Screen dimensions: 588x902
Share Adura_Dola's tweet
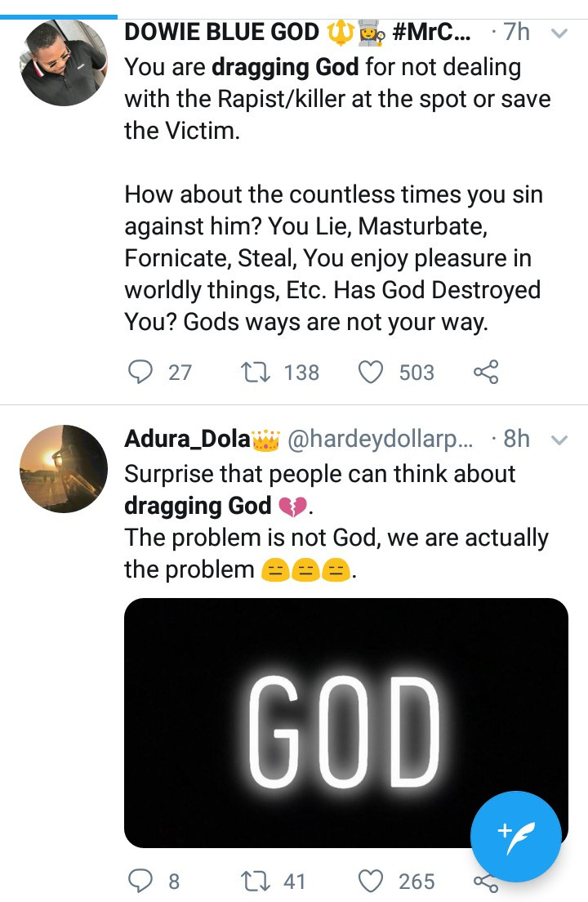click(x=485, y=885)
